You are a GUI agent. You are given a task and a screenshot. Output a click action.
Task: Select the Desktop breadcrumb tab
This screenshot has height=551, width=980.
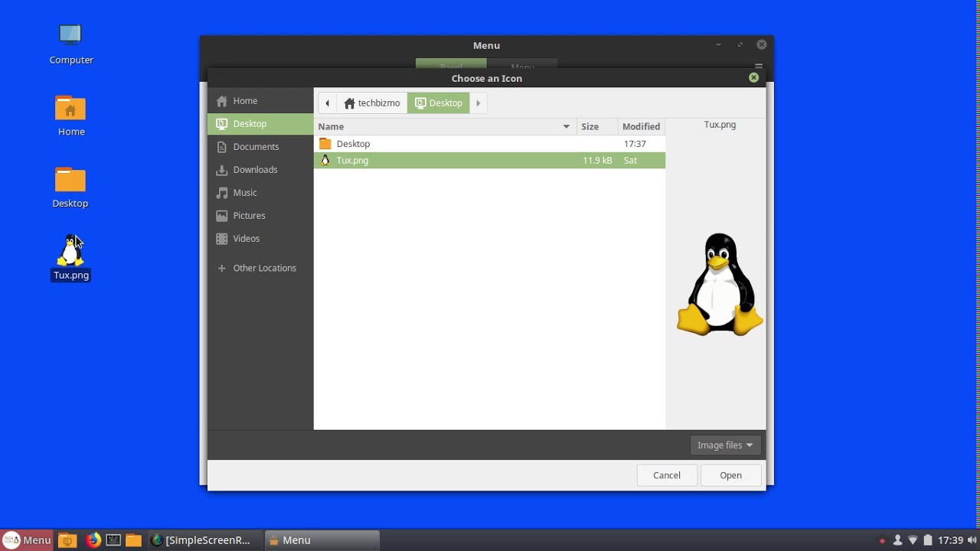click(x=438, y=103)
